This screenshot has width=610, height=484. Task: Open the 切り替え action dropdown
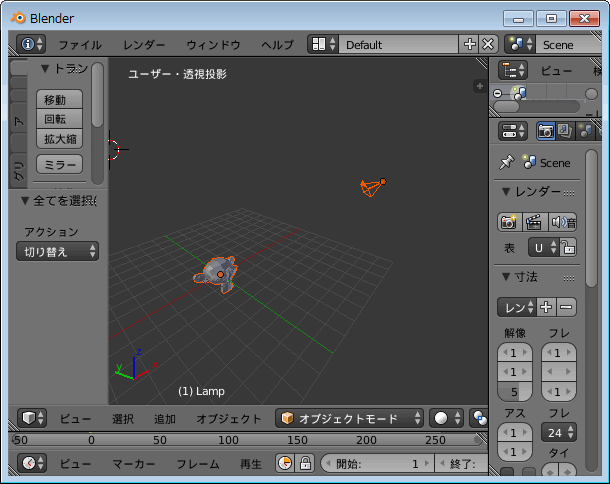tap(57, 251)
